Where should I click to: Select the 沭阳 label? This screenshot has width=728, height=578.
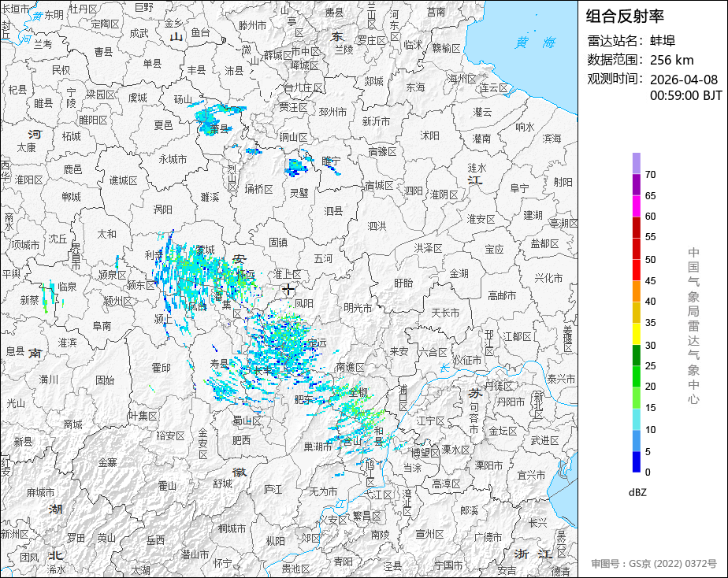pyautogui.click(x=429, y=135)
